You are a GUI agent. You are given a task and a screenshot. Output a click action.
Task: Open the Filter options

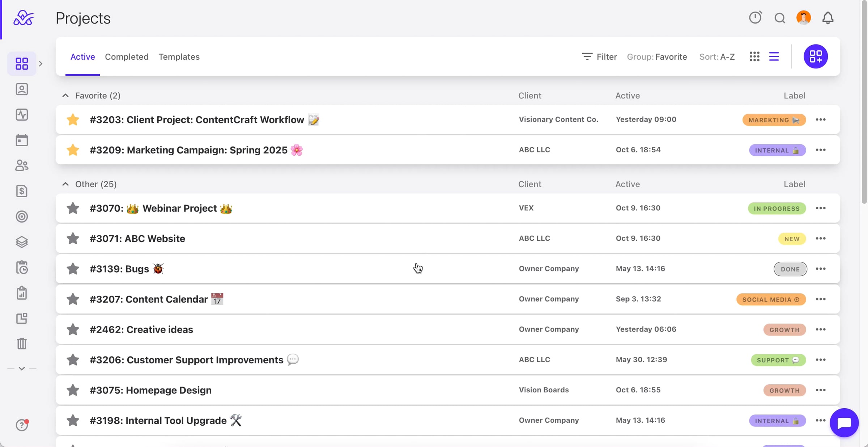[599, 57]
